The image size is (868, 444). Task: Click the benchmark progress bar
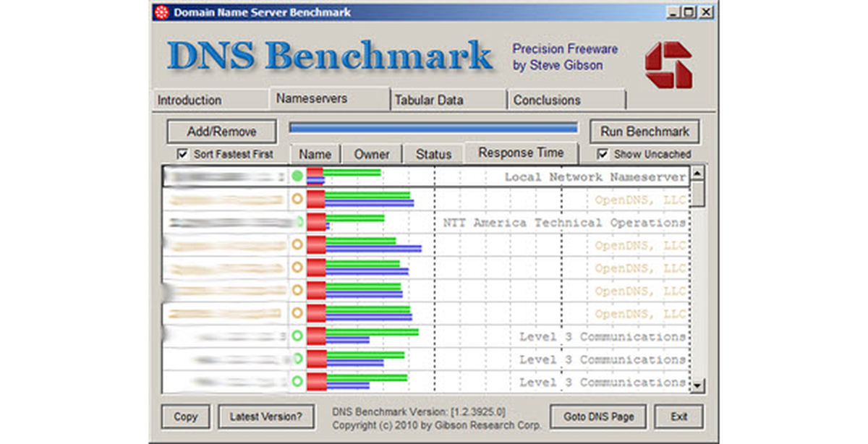coord(433,128)
